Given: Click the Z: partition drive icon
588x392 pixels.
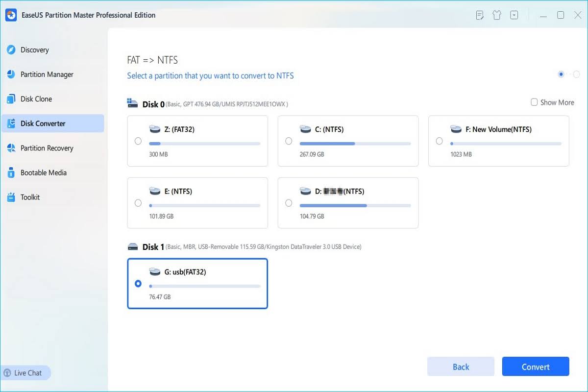Looking at the screenshot, I should point(155,129).
